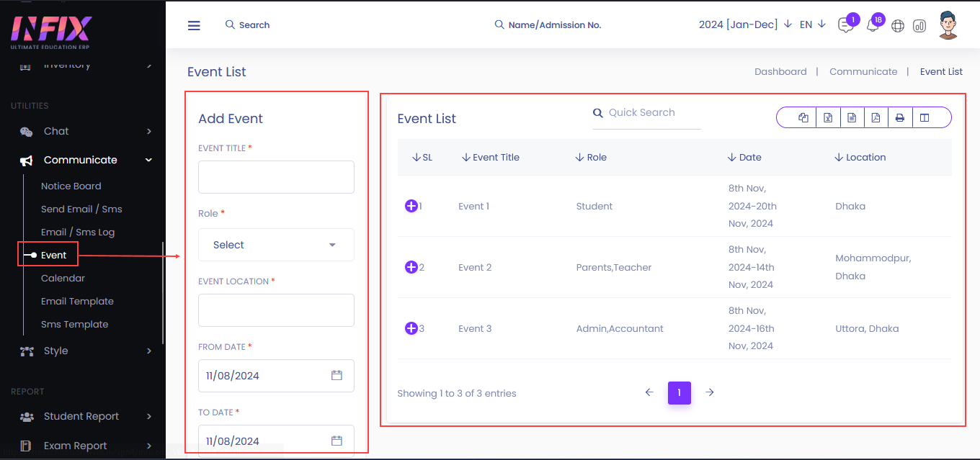Click the Event Title input field
This screenshot has width=980, height=460.
276,177
